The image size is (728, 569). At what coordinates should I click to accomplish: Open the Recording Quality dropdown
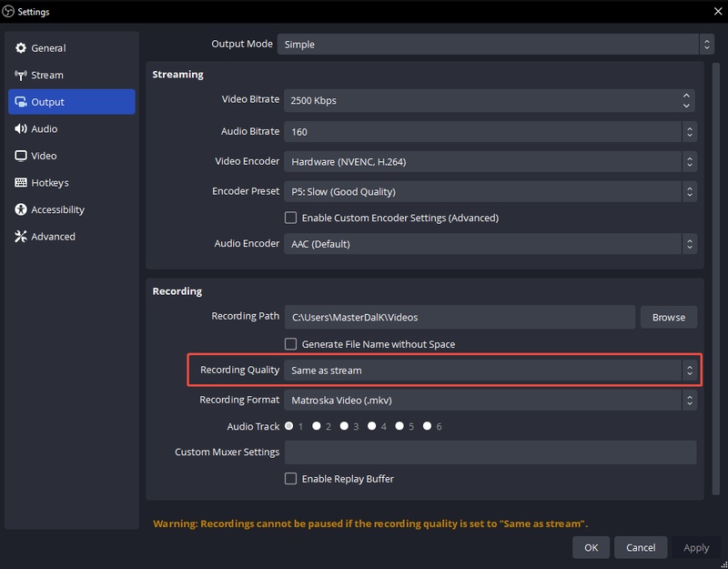click(490, 371)
